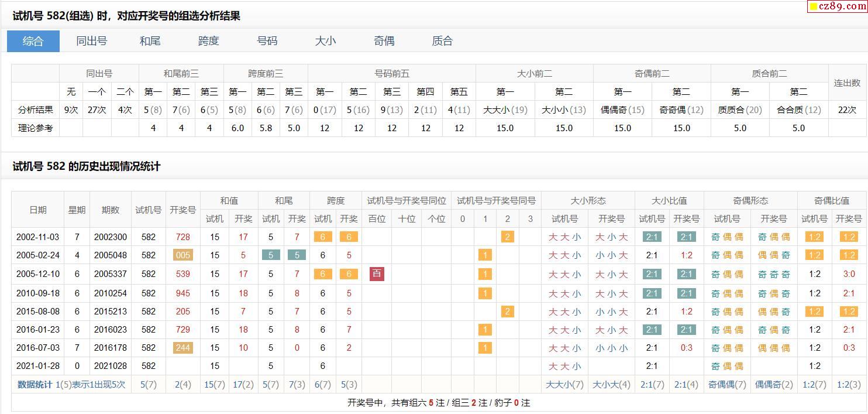The image size is (868, 414).
Task: Click the orange 2 badge in 2015-08-08 row
Action: (508, 312)
